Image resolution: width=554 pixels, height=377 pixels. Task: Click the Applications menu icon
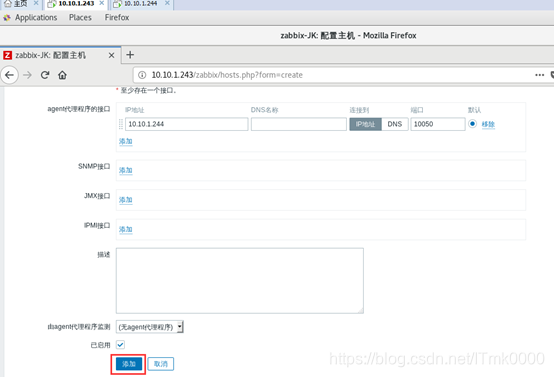(7, 18)
